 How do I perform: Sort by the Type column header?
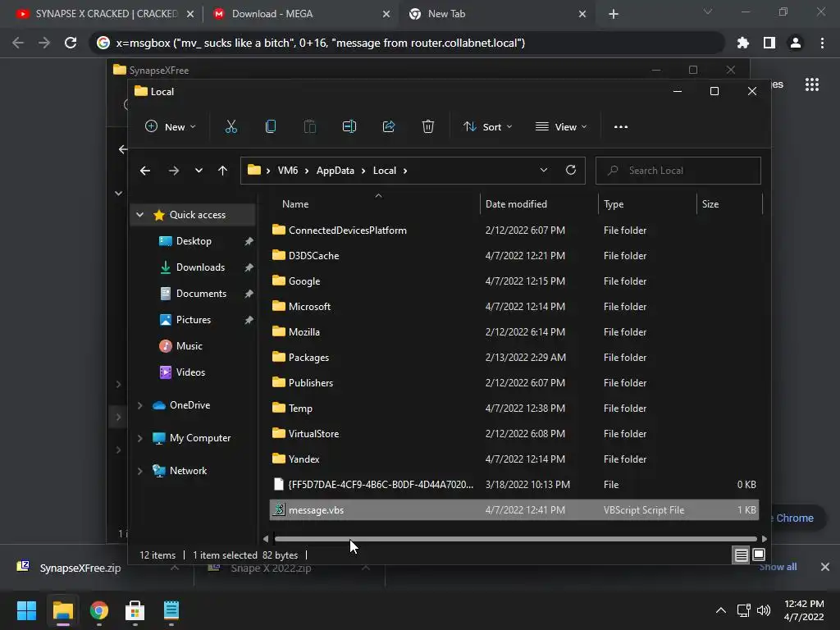coord(614,204)
